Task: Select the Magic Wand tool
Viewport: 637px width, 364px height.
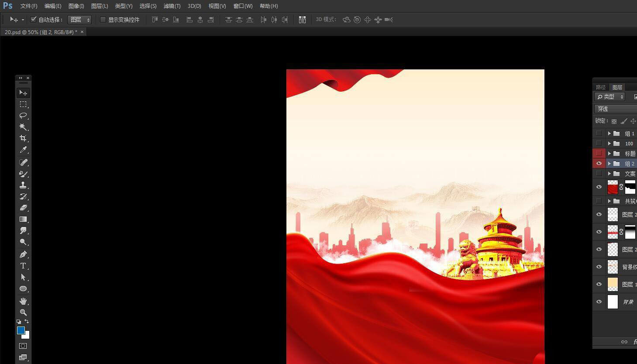Action: (x=23, y=127)
